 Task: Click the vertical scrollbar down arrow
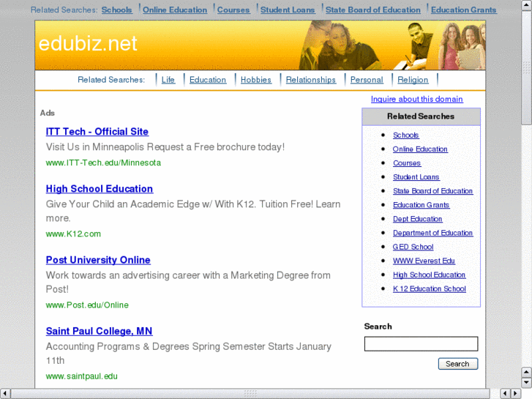click(x=527, y=383)
